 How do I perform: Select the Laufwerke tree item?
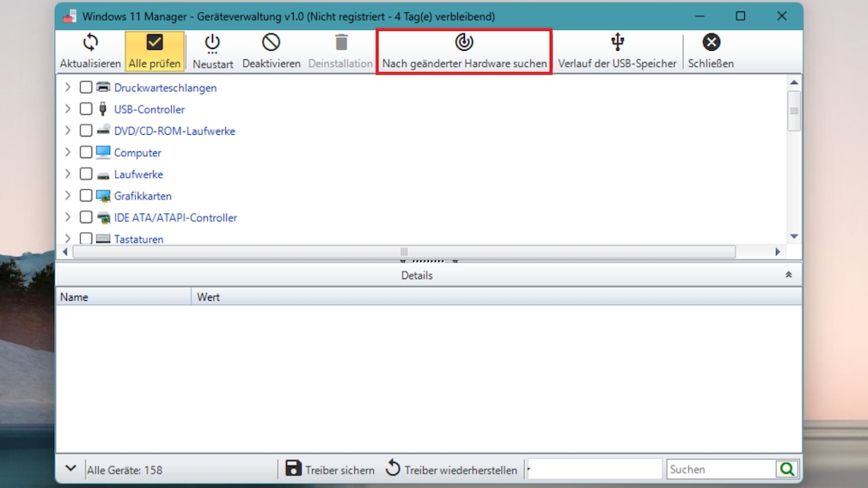pyautogui.click(x=138, y=174)
